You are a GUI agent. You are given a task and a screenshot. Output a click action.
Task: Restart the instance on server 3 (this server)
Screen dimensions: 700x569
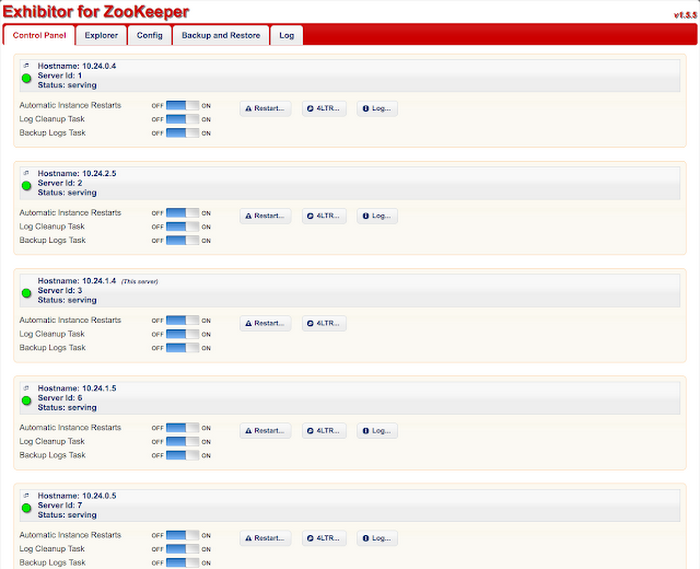coord(265,324)
